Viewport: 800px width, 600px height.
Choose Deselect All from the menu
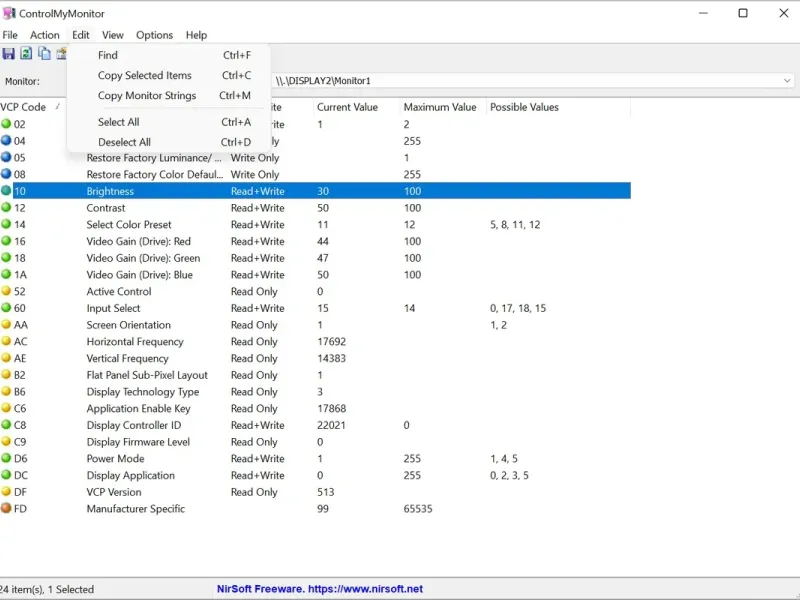click(x=124, y=142)
